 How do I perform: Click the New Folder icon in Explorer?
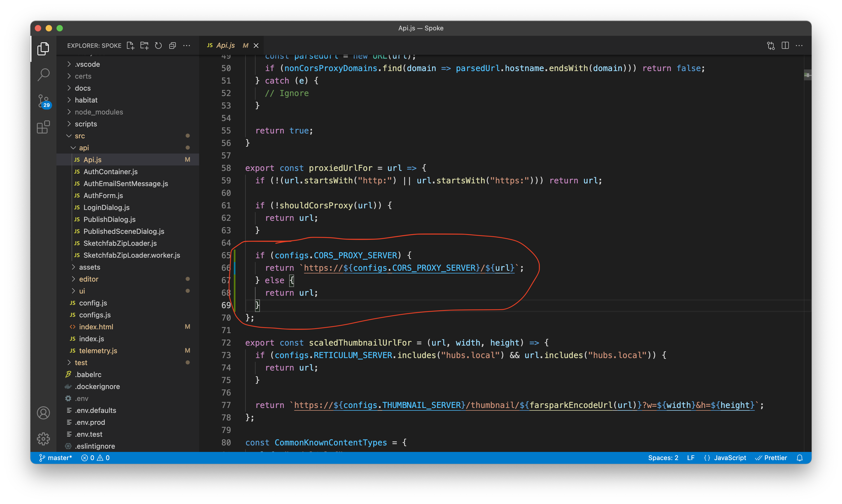click(x=144, y=46)
